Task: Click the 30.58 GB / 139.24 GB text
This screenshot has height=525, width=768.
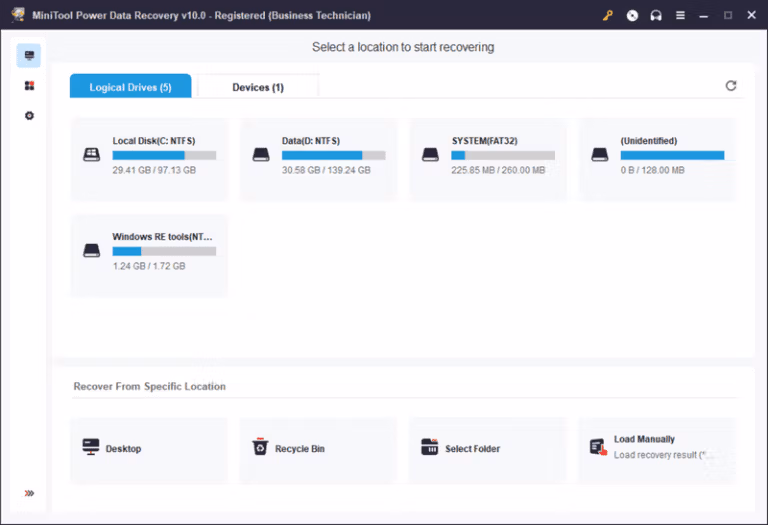Action: point(326,170)
